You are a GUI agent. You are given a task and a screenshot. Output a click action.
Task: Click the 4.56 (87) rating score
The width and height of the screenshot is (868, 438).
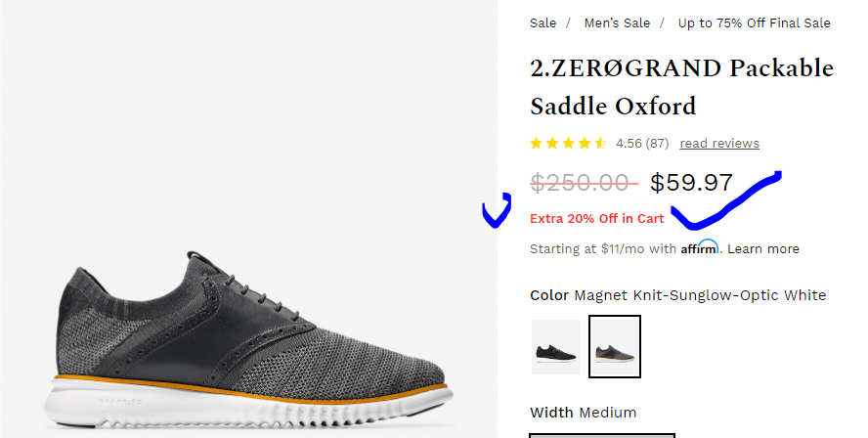642,144
